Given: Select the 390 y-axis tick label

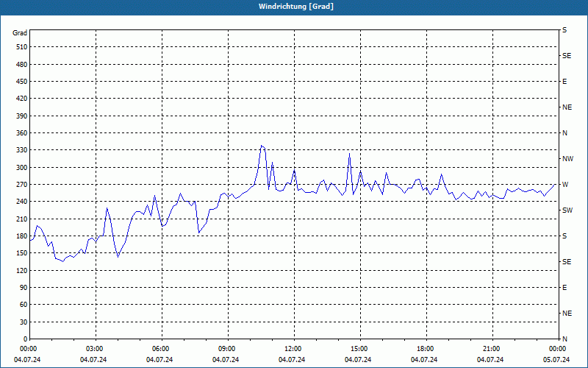Looking at the screenshot, I should tap(22, 116).
